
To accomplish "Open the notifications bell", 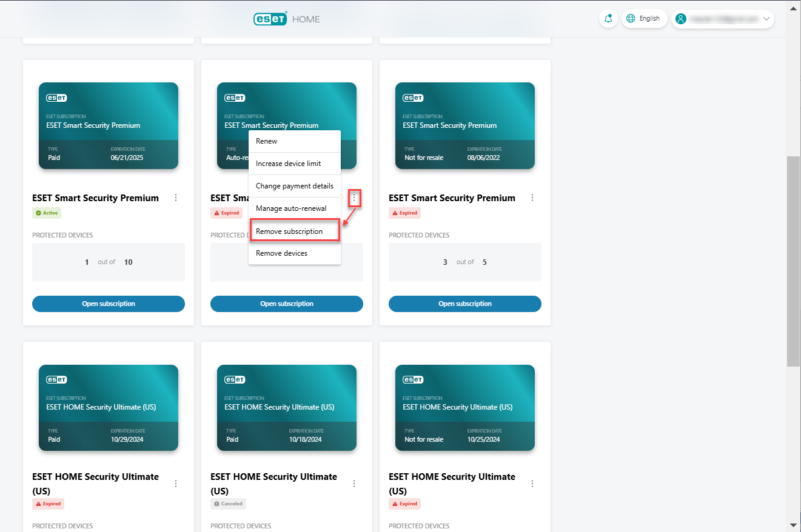I will [608, 19].
